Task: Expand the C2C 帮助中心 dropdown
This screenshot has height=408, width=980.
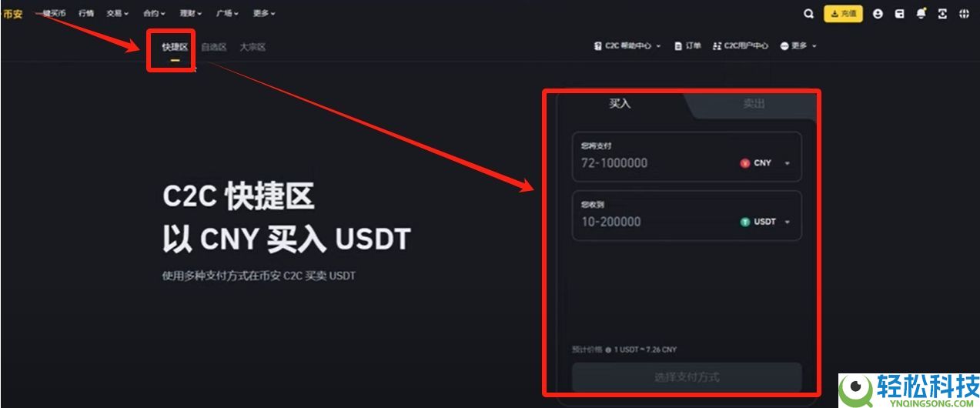Action: click(627, 46)
